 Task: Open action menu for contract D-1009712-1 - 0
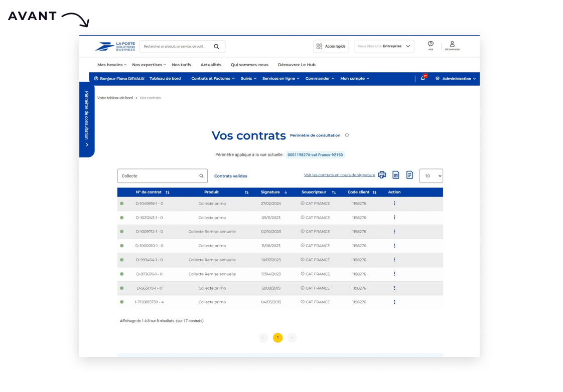point(394,232)
